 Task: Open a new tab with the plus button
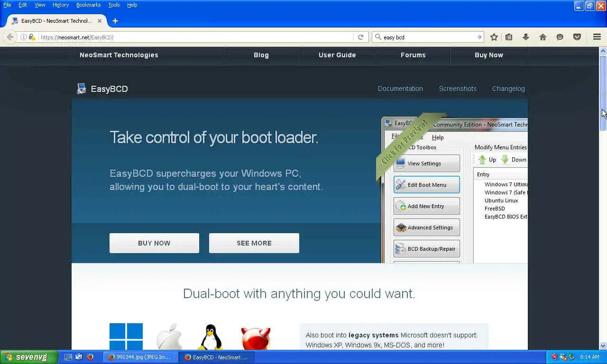point(115,21)
